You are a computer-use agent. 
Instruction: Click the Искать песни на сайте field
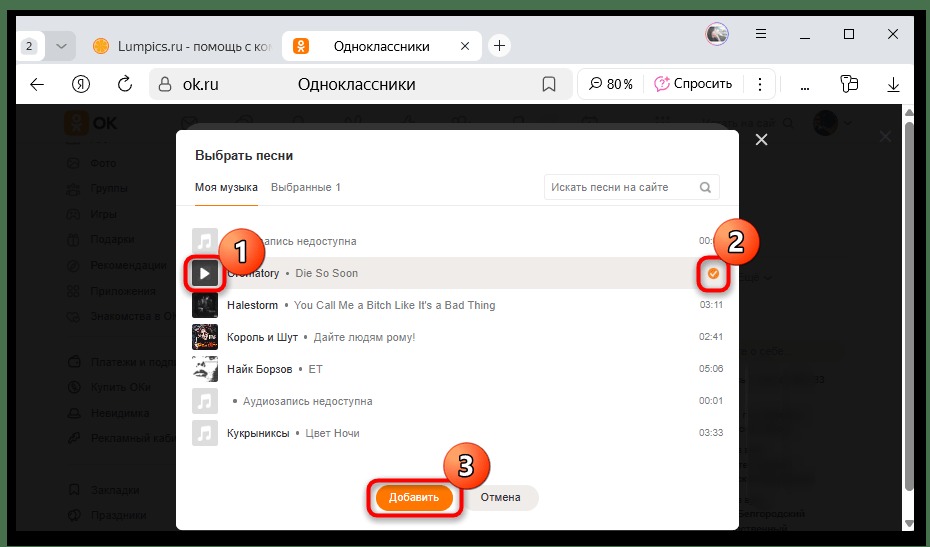(631, 187)
